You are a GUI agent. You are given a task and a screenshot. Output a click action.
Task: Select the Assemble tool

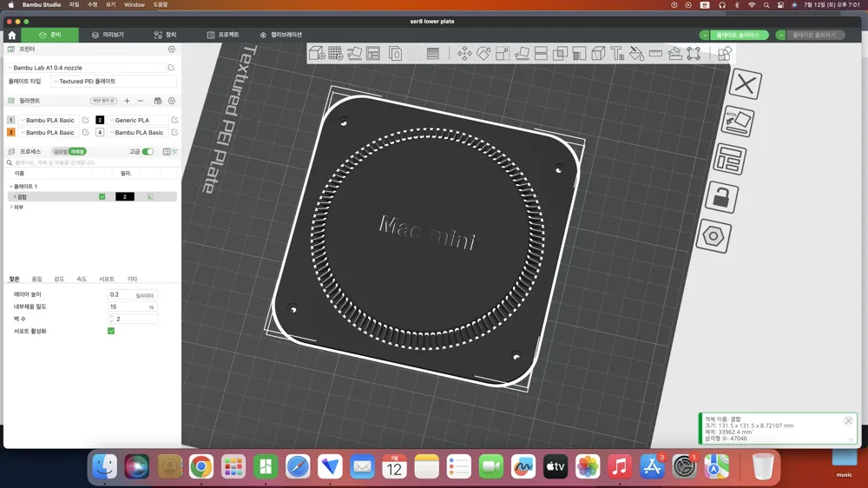pos(674,53)
